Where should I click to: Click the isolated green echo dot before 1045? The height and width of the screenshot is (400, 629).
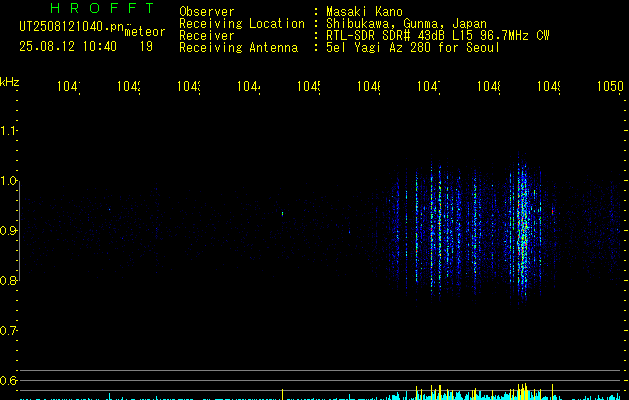click(x=282, y=213)
